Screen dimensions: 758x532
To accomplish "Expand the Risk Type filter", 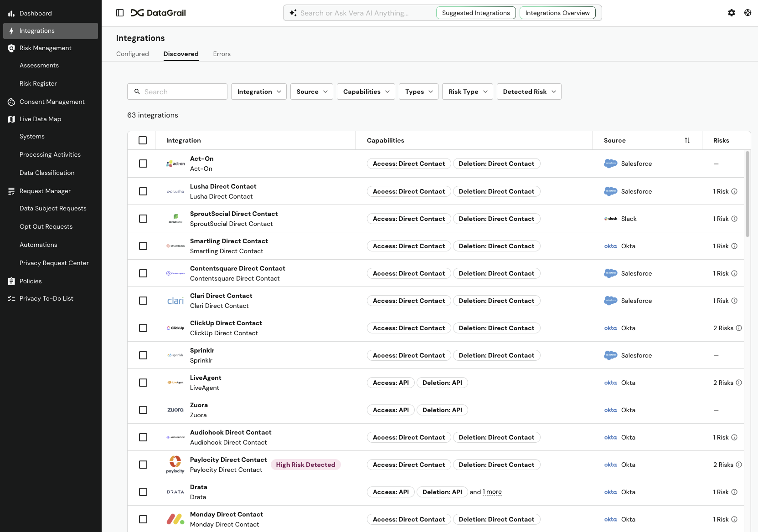I will click(x=467, y=92).
